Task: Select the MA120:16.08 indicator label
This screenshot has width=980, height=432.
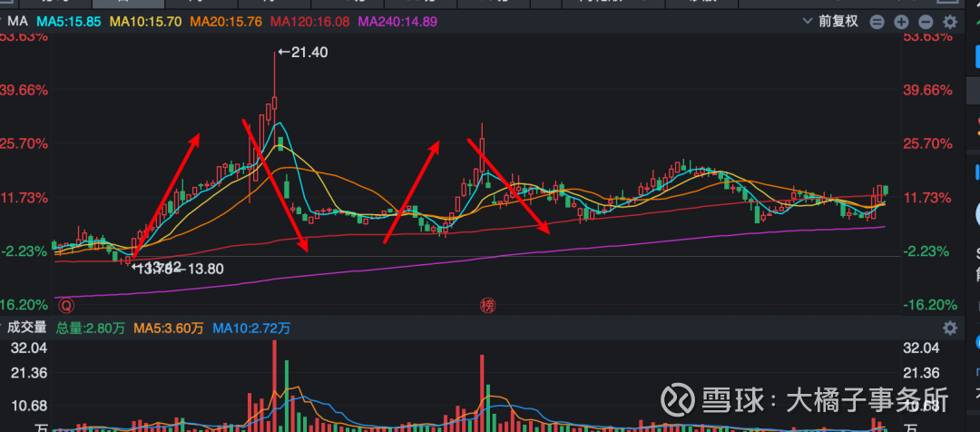Action: (x=309, y=22)
